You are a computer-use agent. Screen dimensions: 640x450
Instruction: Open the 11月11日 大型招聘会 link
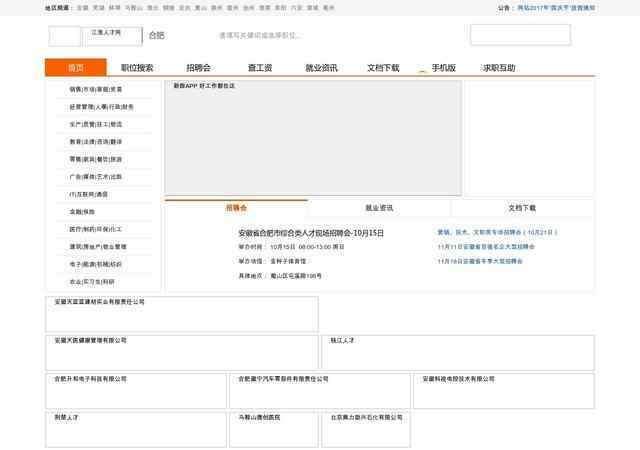(486, 247)
